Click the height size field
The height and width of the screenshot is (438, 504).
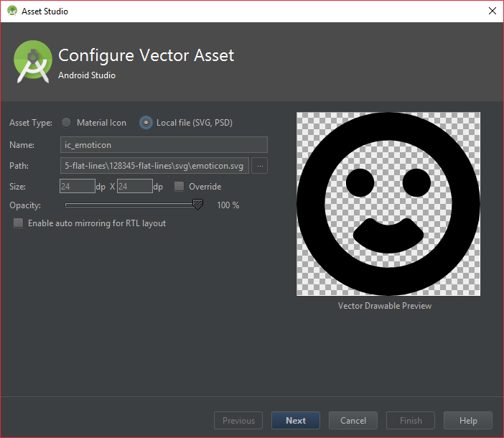135,186
